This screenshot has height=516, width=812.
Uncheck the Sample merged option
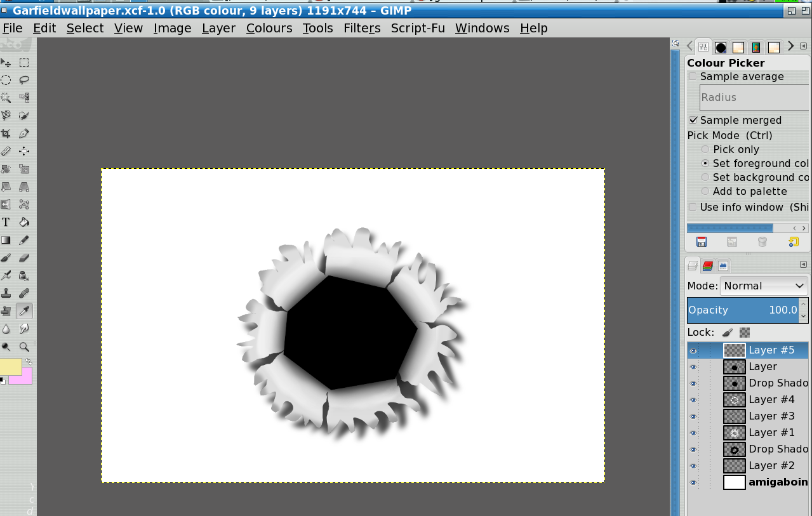693,120
